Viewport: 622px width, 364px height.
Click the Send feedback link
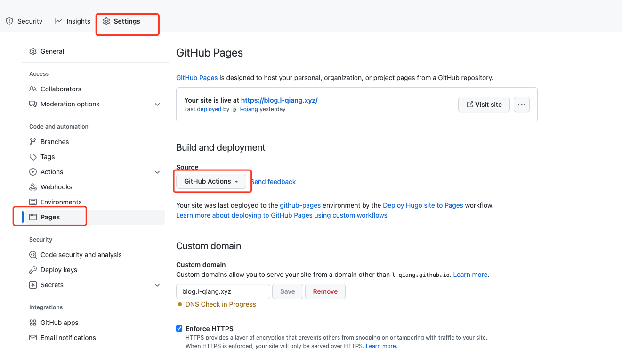[273, 182]
